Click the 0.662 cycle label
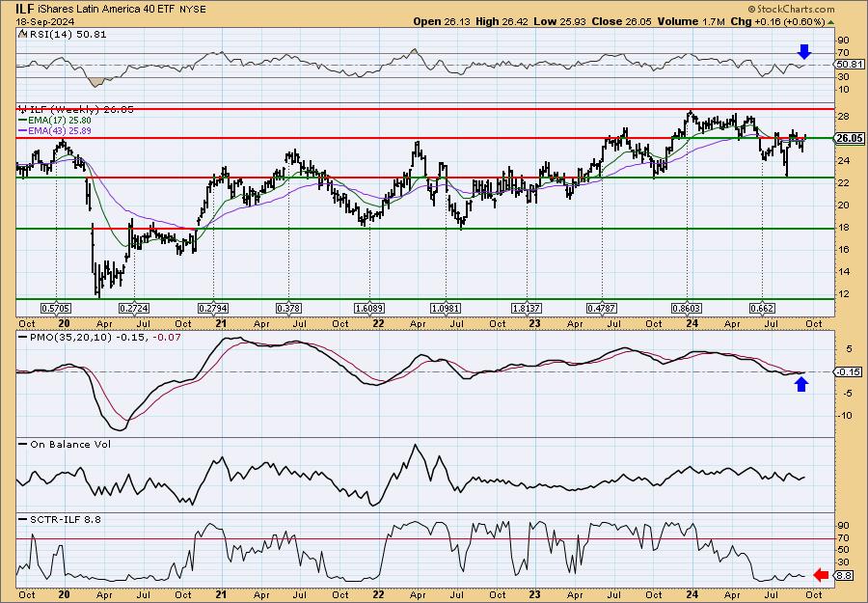Viewport: 868px width, 603px height. tap(762, 308)
